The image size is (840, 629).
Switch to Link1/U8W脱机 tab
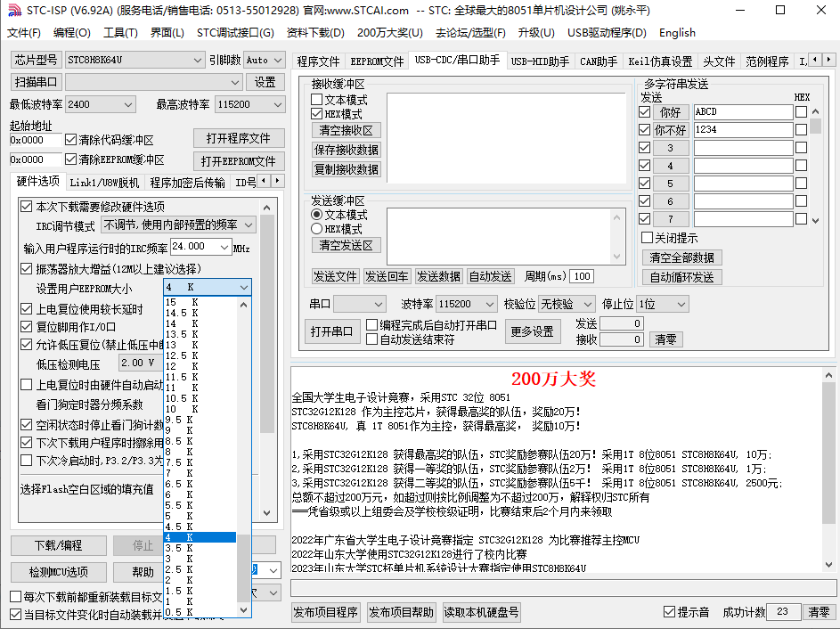[104, 183]
